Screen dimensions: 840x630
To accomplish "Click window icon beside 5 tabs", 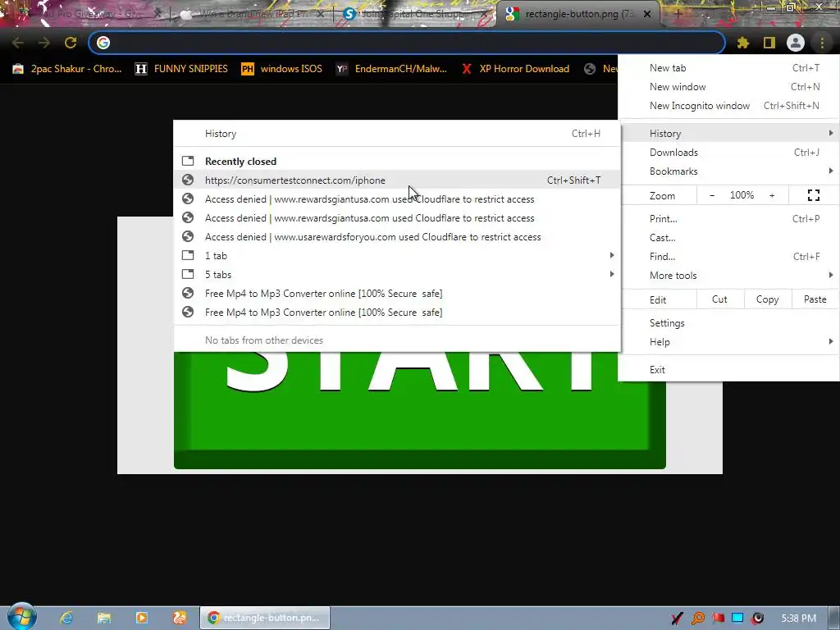I will (188, 274).
